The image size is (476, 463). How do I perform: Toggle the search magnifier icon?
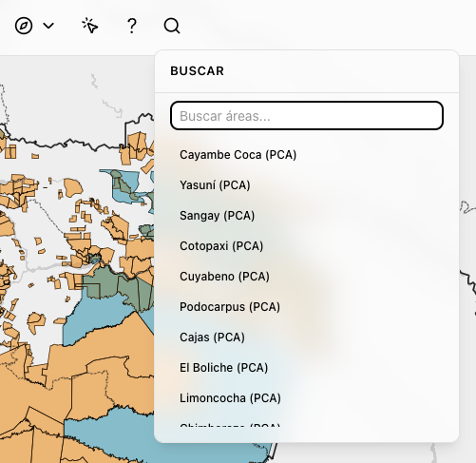pyautogui.click(x=172, y=26)
